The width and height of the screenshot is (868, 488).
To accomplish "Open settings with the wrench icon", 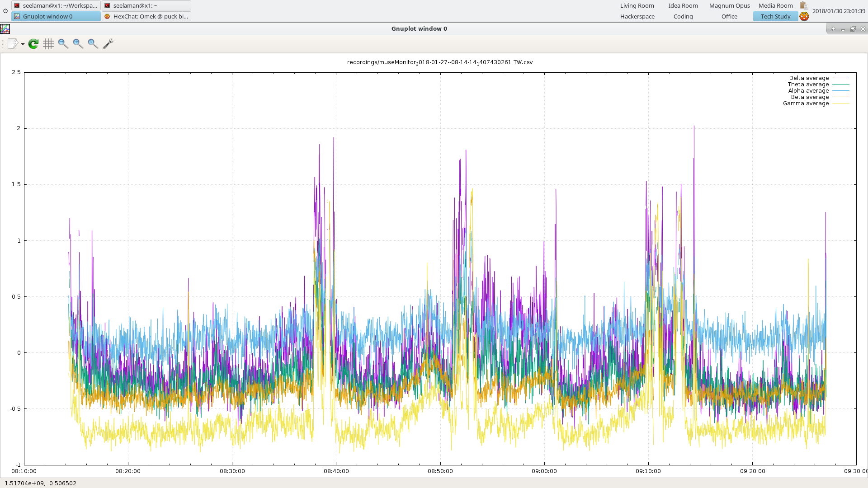I will point(108,44).
